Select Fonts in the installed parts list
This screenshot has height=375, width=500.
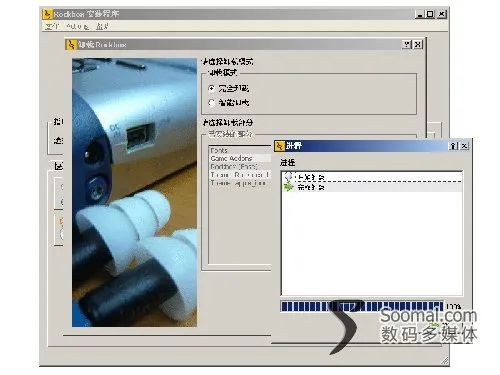click(x=240, y=150)
